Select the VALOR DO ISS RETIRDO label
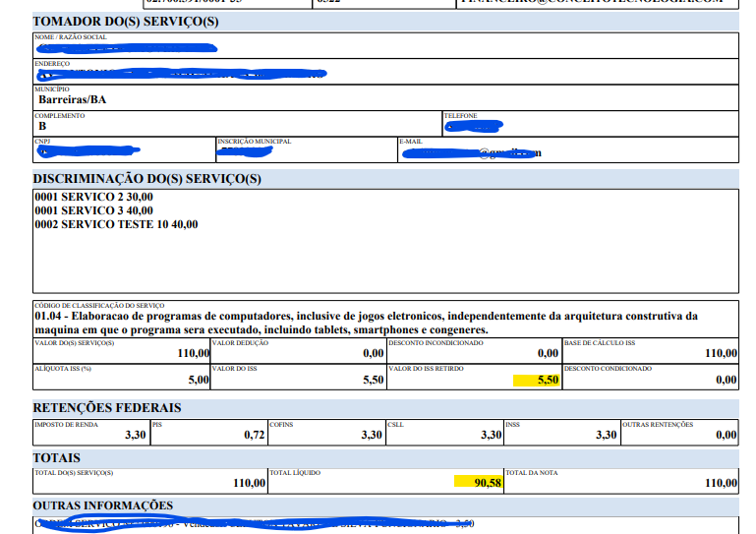The image size is (756, 534). coord(427,369)
